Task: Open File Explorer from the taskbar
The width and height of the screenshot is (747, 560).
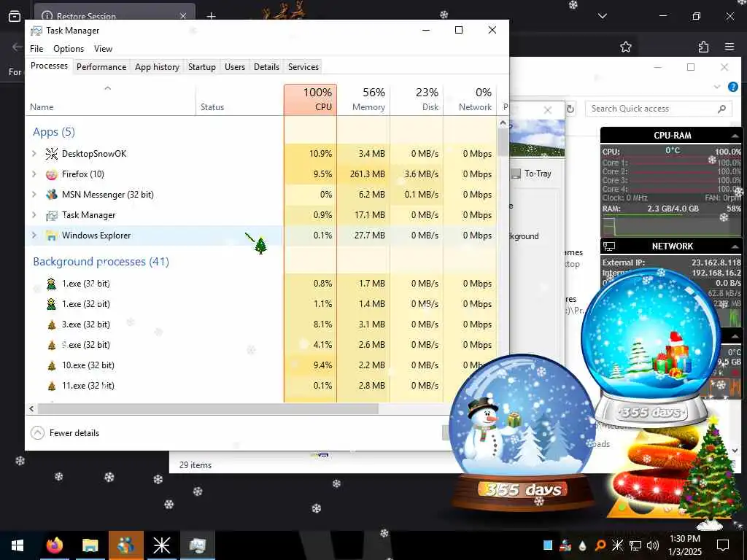Action: click(x=90, y=545)
